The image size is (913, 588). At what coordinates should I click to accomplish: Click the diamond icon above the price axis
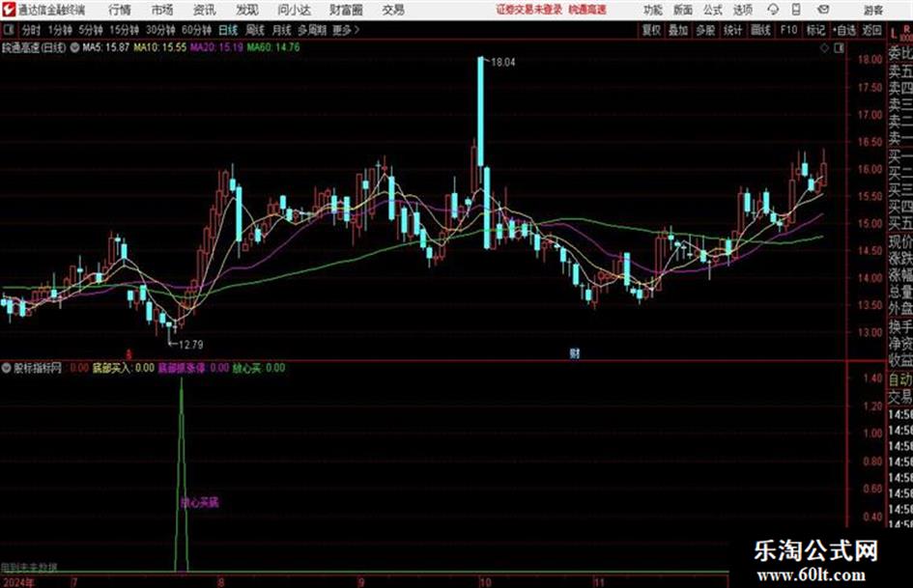click(824, 48)
